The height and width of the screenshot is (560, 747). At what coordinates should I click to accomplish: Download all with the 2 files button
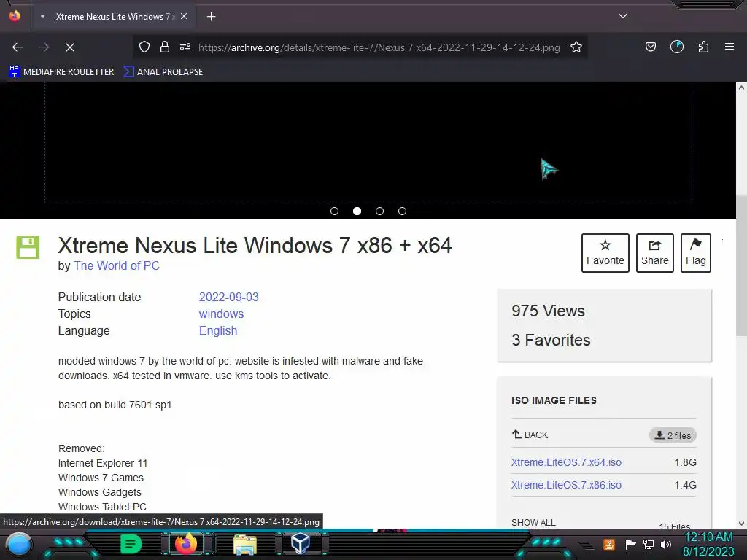673,435
